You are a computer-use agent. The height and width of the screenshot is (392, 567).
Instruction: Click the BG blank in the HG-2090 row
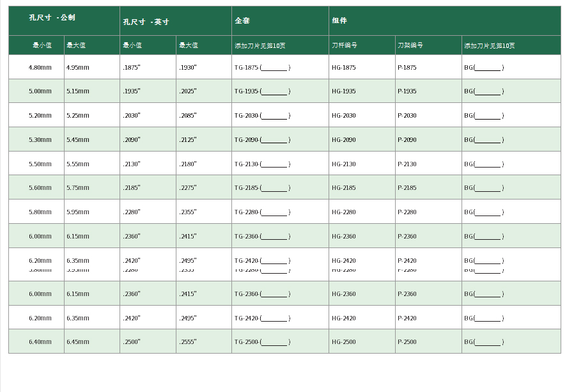click(488, 140)
